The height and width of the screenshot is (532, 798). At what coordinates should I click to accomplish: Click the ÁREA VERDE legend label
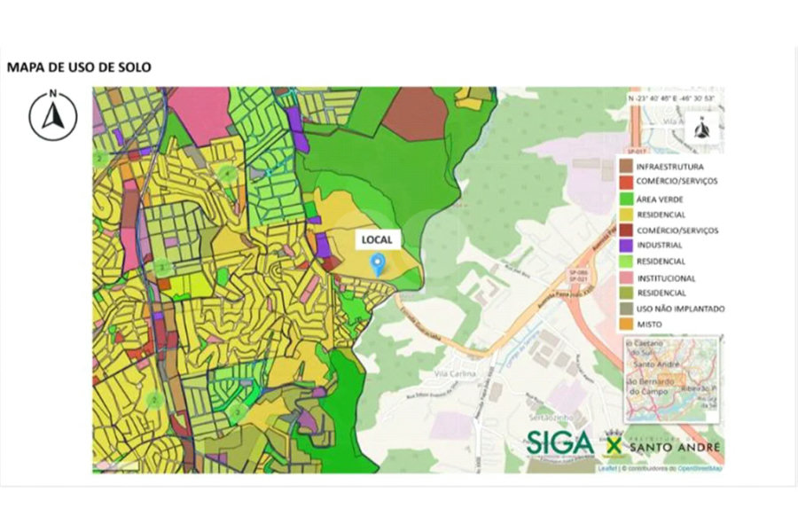660,199
